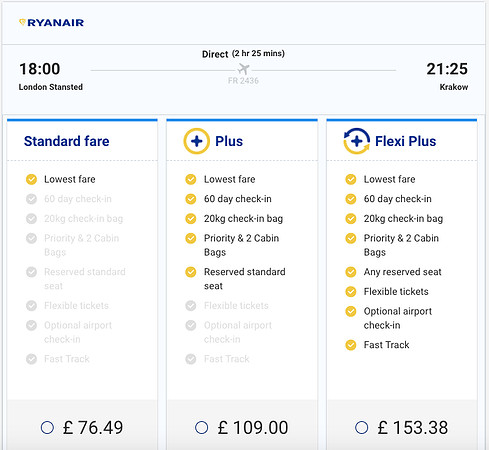Click the Ryanair logo
The height and width of the screenshot is (450, 489).
pyautogui.click(x=51, y=23)
